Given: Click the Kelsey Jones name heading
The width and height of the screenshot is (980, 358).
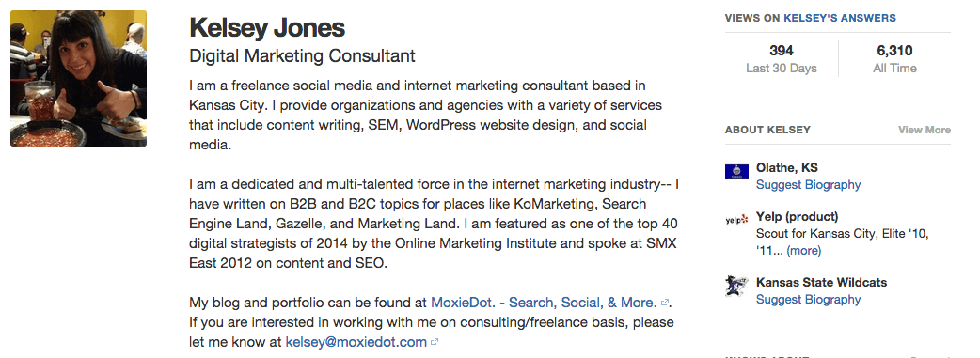Looking at the screenshot, I should (267, 28).
